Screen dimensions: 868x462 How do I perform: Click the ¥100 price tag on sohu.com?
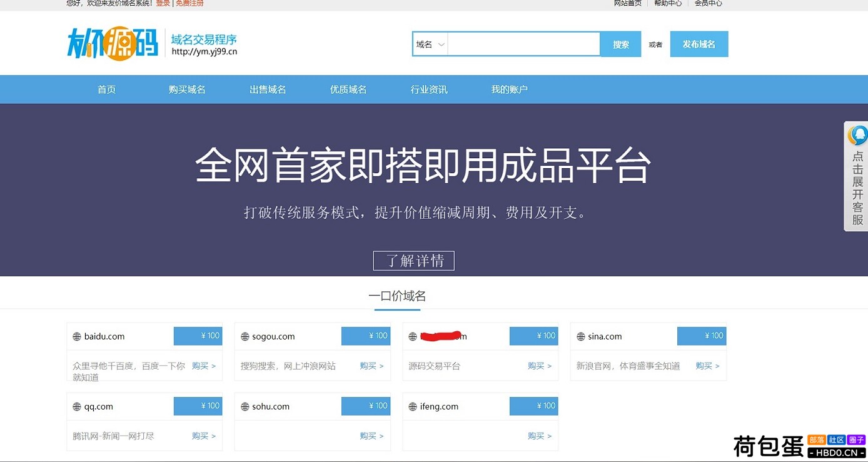coord(366,406)
